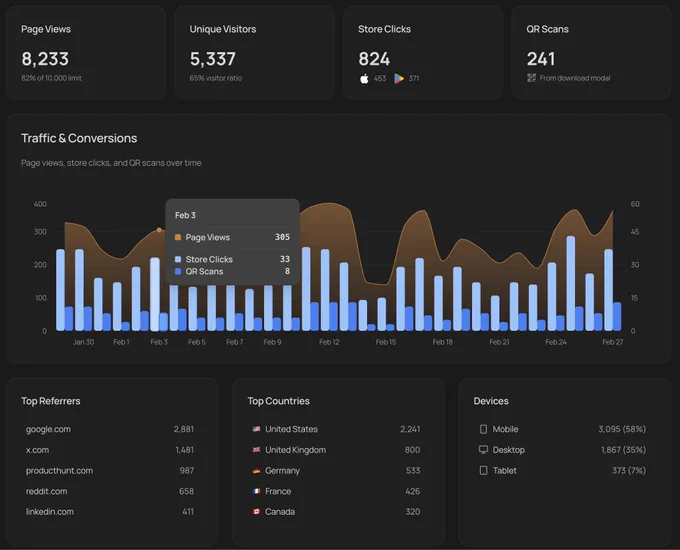Viewport: 680px width, 550px height.
Task: Click the Mobile device icon
Action: [483, 429]
